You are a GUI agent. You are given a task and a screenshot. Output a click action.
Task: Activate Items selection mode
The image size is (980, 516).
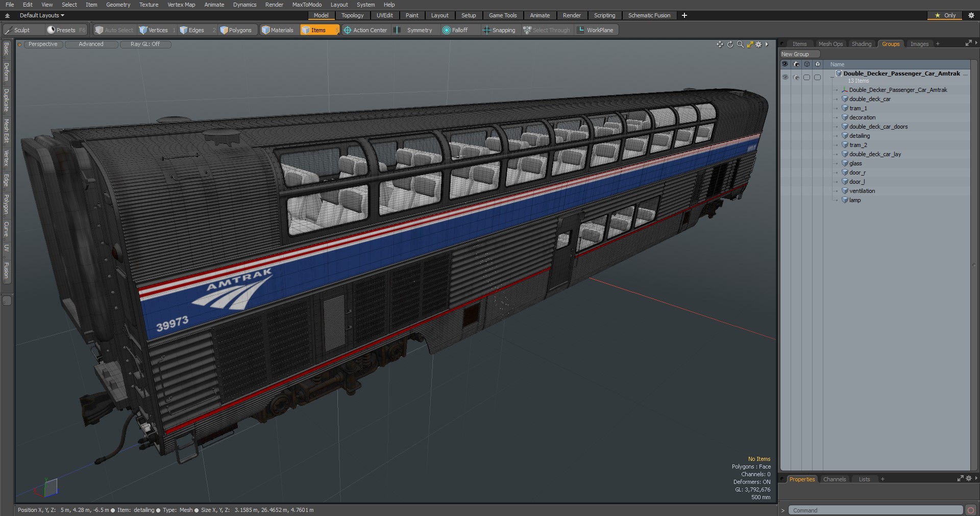pyautogui.click(x=319, y=30)
